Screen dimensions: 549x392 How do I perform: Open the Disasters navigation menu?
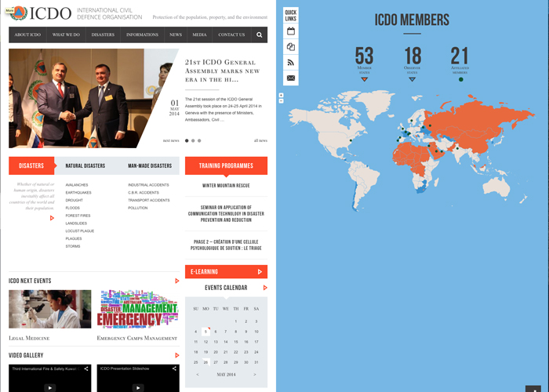click(103, 34)
